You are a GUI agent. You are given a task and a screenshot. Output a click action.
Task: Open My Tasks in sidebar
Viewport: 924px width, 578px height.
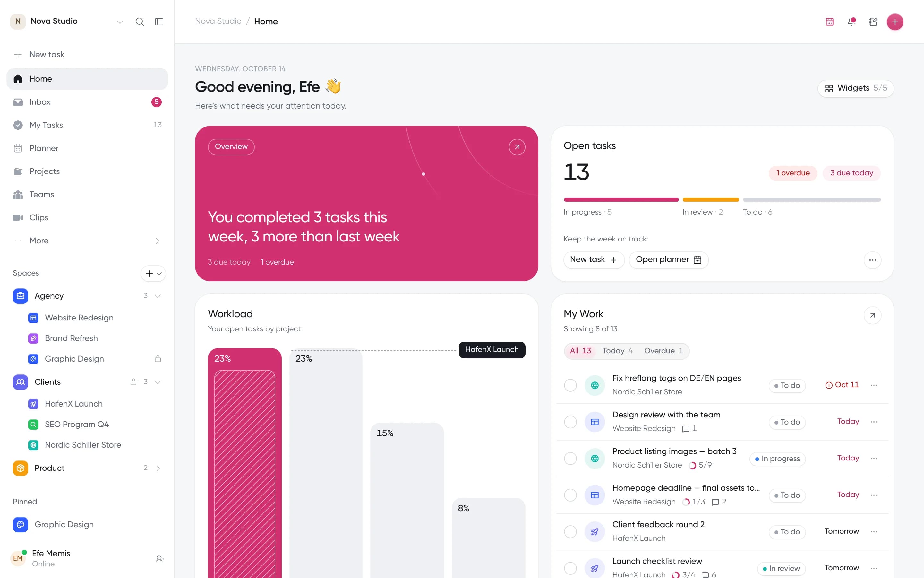(x=87, y=125)
